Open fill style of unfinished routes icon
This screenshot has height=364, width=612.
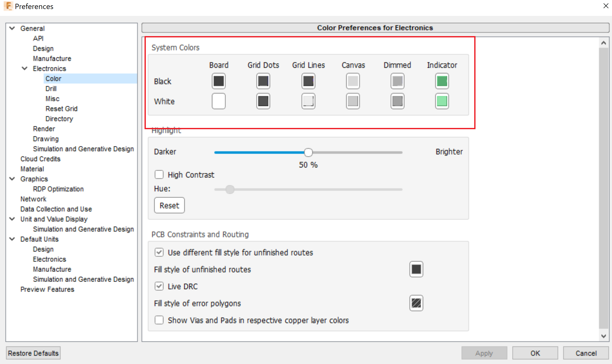(416, 269)
